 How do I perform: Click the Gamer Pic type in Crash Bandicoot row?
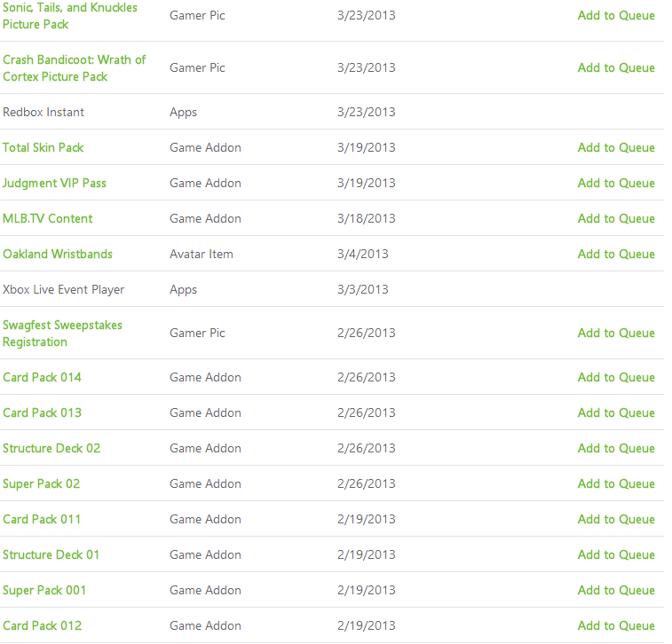[197, 68]
